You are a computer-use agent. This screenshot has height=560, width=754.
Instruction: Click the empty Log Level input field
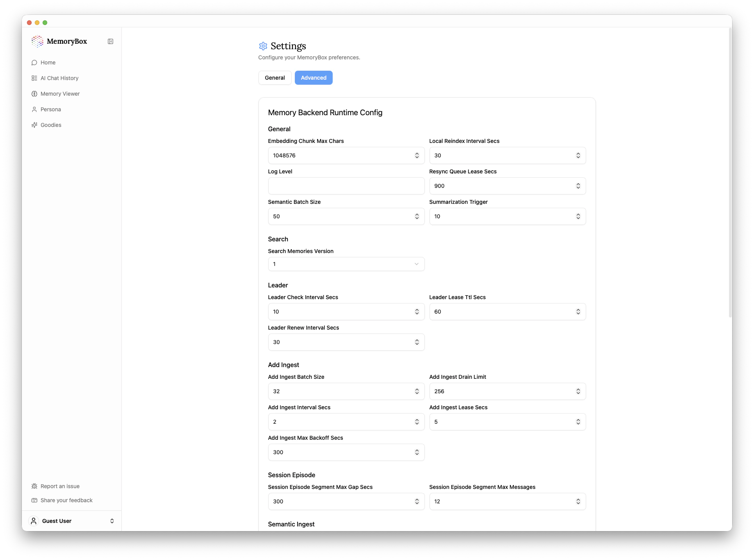[x=346, y=186]
